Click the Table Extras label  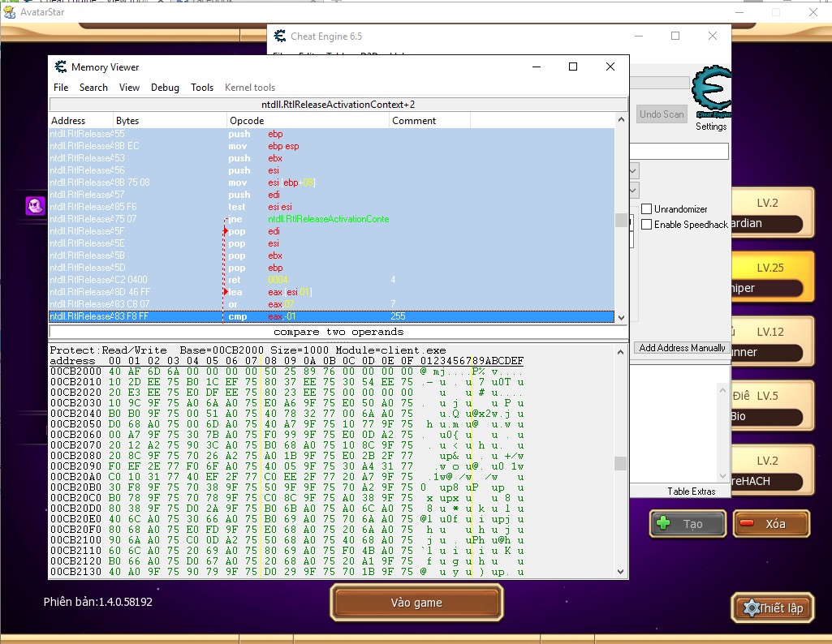pyautogui.click(x=691, y=492)
